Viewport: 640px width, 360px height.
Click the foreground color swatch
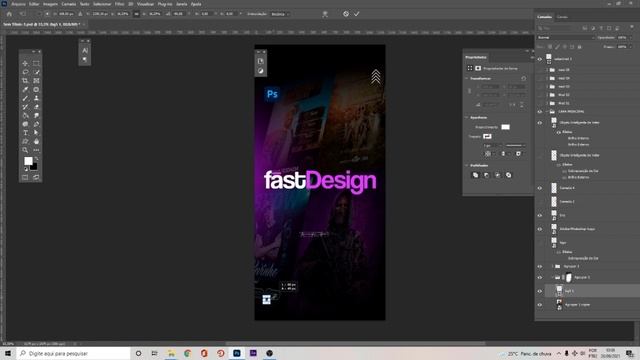click(28, 161)
